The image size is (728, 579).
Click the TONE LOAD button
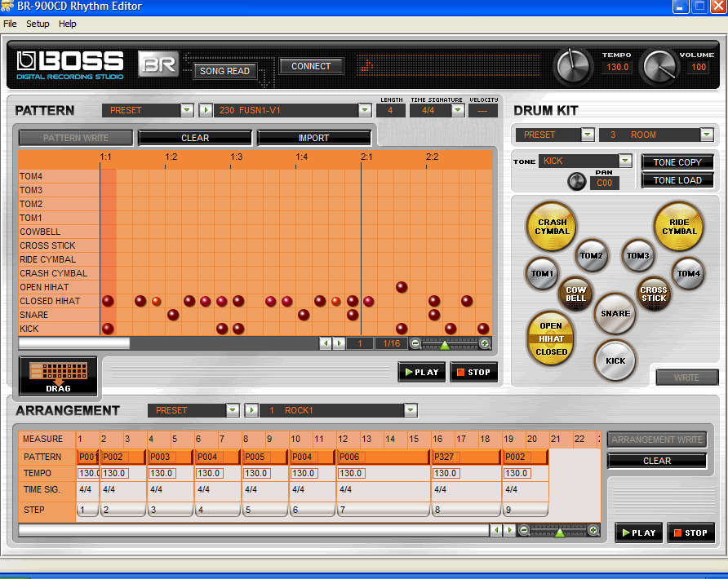pyautogui.click(x=677, y=180)
